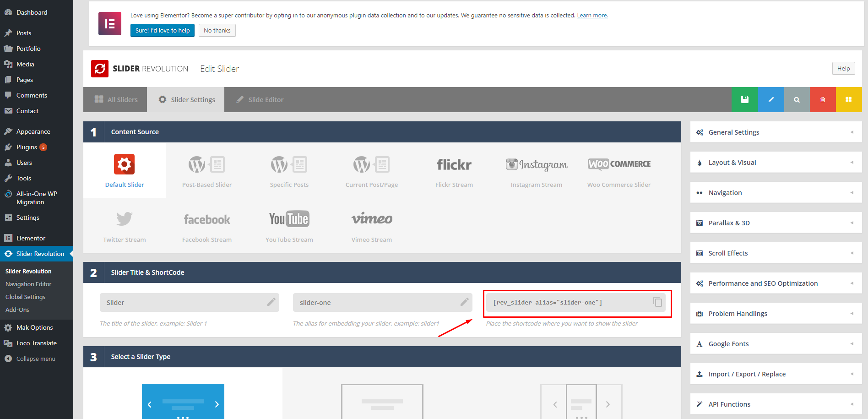
Task: Click the Help button
Action: [843, 68]
